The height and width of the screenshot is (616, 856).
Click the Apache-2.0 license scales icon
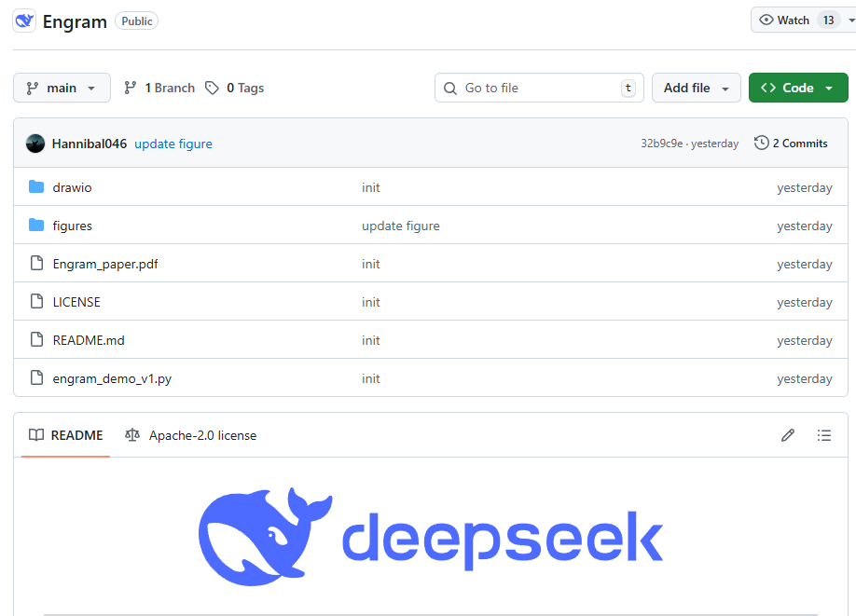[x=132, y=435]
